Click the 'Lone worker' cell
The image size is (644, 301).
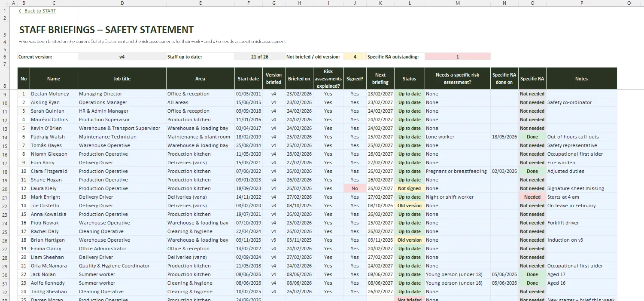(458, 137)
